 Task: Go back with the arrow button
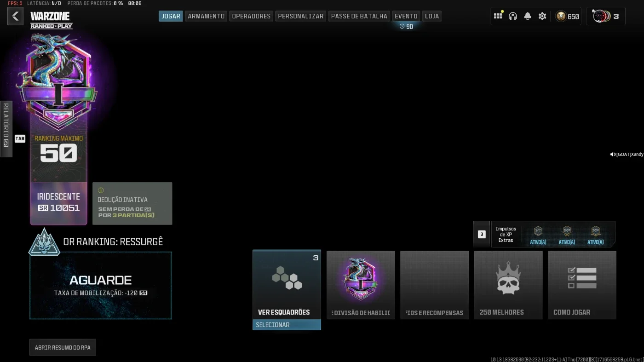coord(15,16)
